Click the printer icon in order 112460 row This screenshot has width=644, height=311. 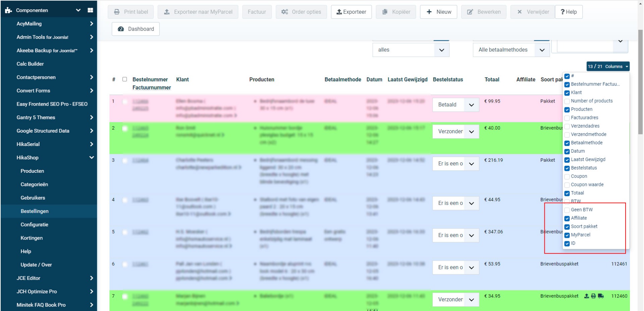pyautogui.click(x=593, y=296)
